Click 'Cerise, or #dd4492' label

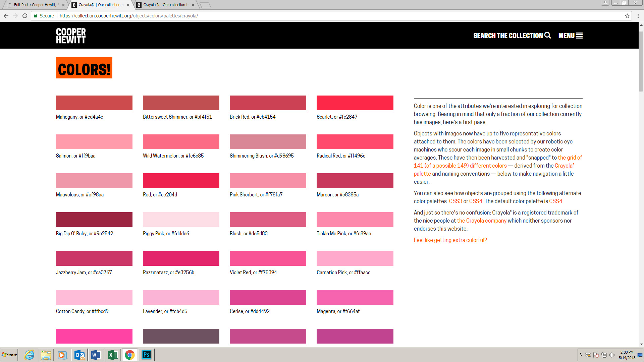[250, 311]
